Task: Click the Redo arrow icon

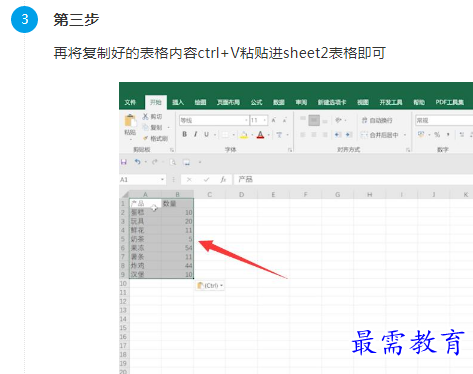Action: [154, 162]
